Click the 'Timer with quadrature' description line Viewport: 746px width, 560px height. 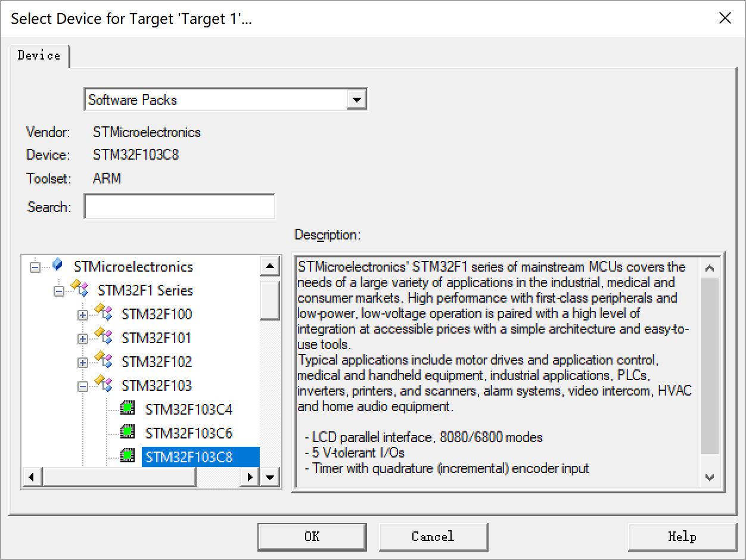tap(446, 468)
